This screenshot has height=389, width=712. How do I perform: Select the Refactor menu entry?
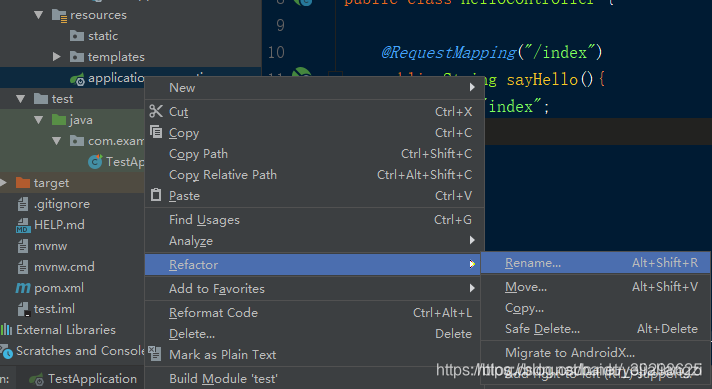click(x=312, y=265)
